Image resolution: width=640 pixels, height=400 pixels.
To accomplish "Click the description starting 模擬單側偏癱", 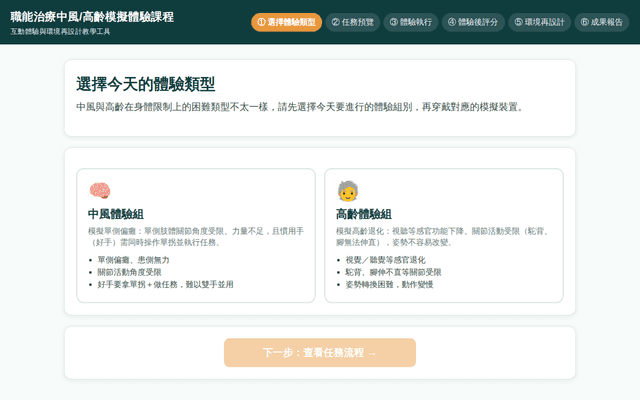I will 196,237.
